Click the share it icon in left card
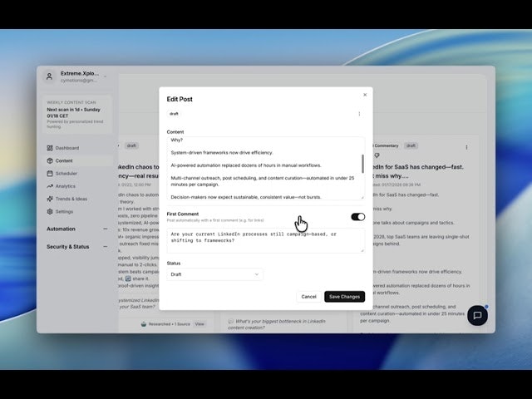The image size is (532, 399). (128, 278)
